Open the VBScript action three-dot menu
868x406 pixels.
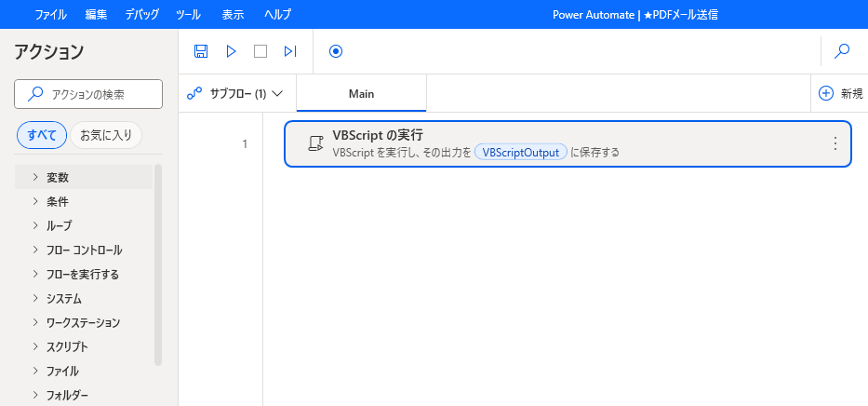pos(835,143)
